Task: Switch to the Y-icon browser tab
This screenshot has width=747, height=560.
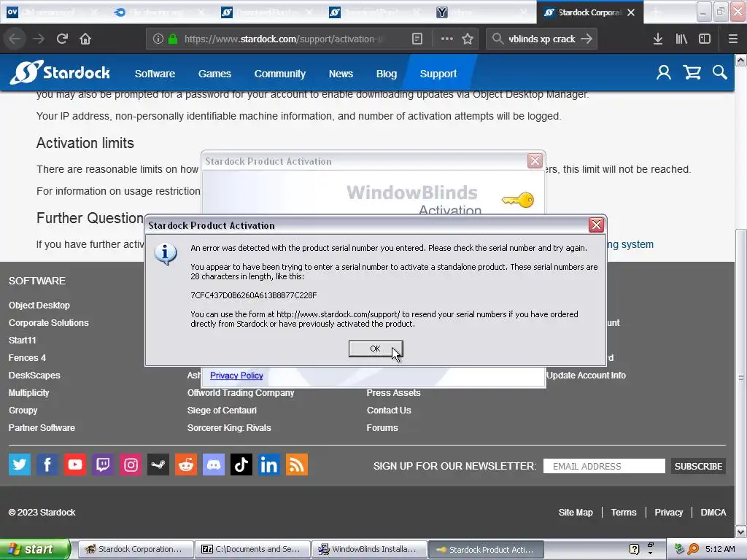Action: [481, 12]
